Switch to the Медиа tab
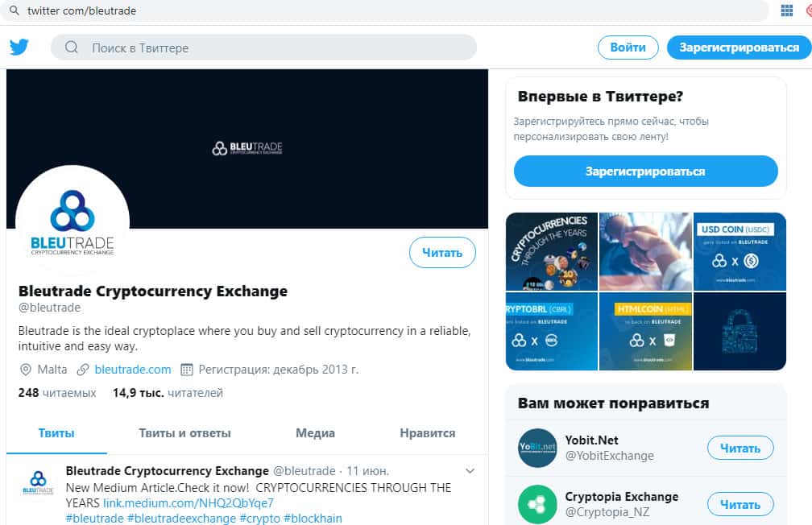812x525 pixels. pyautogui.click(x=315, y=433)
